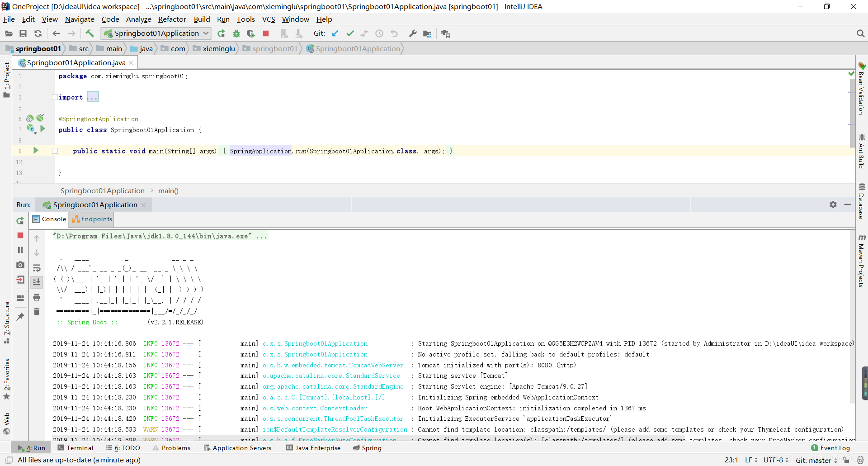Open the Terminal tool window
868x466 pixels.
[75, 448]
